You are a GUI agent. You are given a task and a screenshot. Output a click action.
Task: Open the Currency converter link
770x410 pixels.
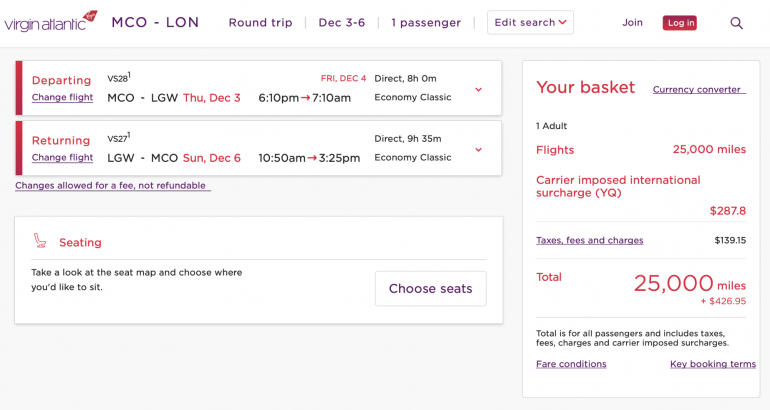[x=698, y=89]
